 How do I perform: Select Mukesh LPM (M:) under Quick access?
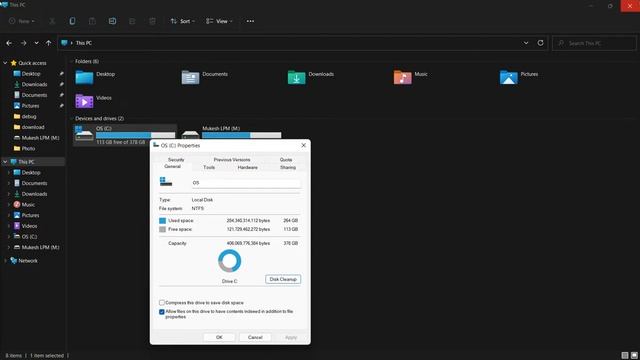[x=40, y=138]
